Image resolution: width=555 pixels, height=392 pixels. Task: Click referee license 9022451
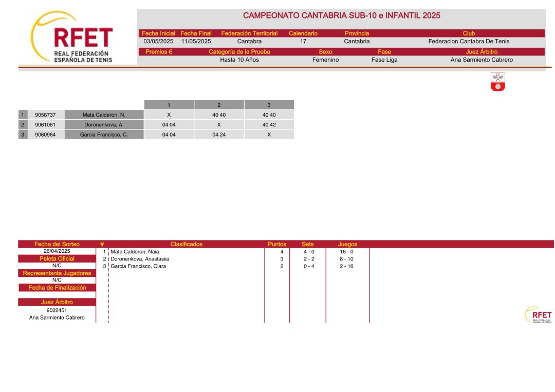(57, 310)
